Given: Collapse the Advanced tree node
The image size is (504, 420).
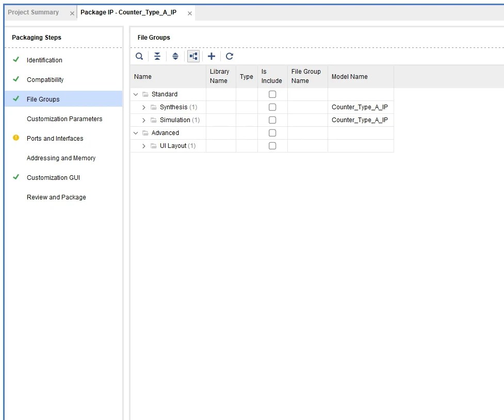Looking at the screenshot, I should 136,133.
